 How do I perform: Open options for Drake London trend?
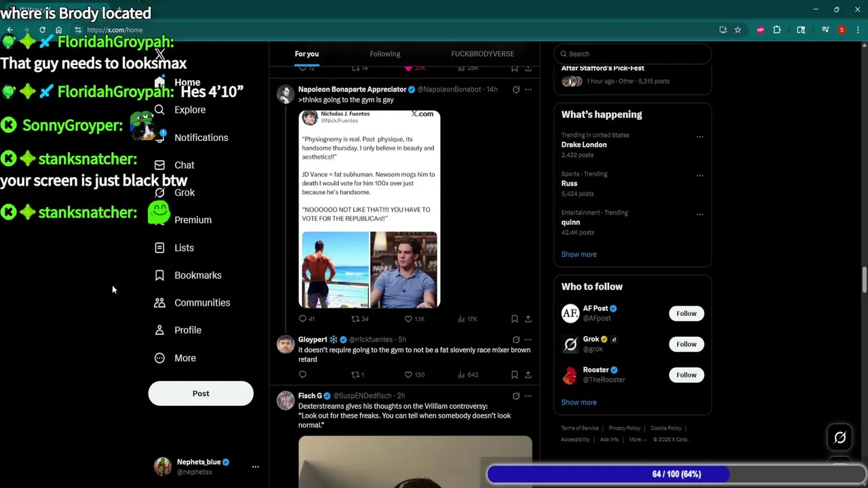(x=700, y=137)
